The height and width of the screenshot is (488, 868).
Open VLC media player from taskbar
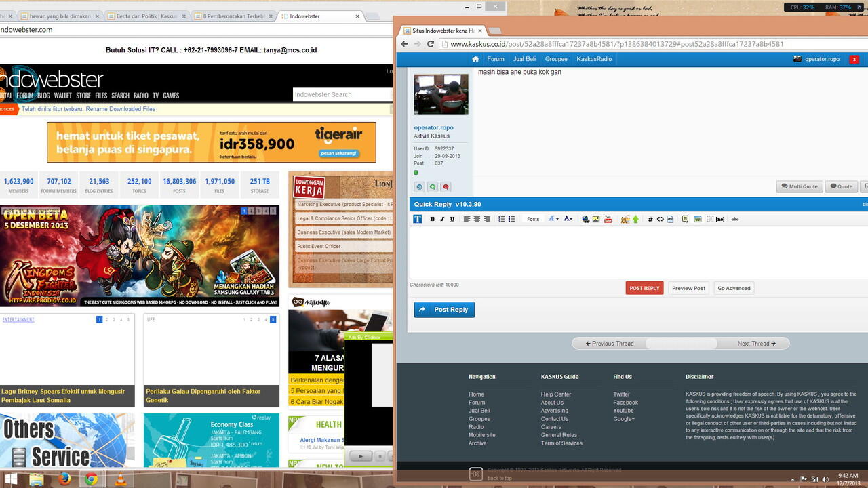coord(119,479)
